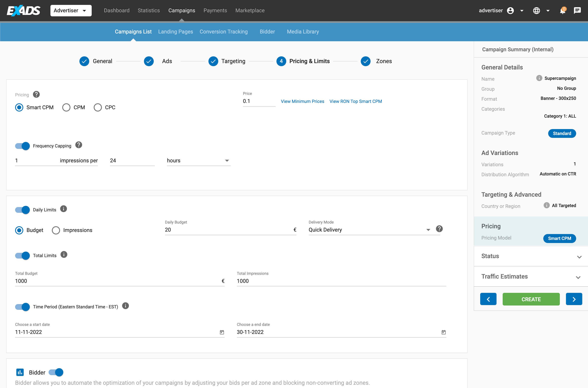Open the user account dropdown arrow
Screen dimensions: 588x388
point(522,11)
